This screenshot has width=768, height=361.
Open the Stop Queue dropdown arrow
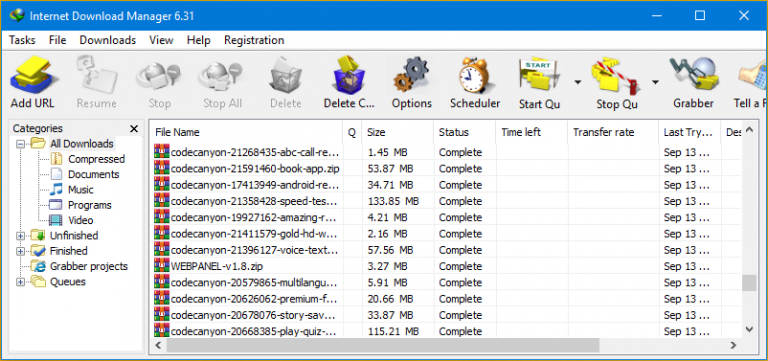tap(655, 82)
